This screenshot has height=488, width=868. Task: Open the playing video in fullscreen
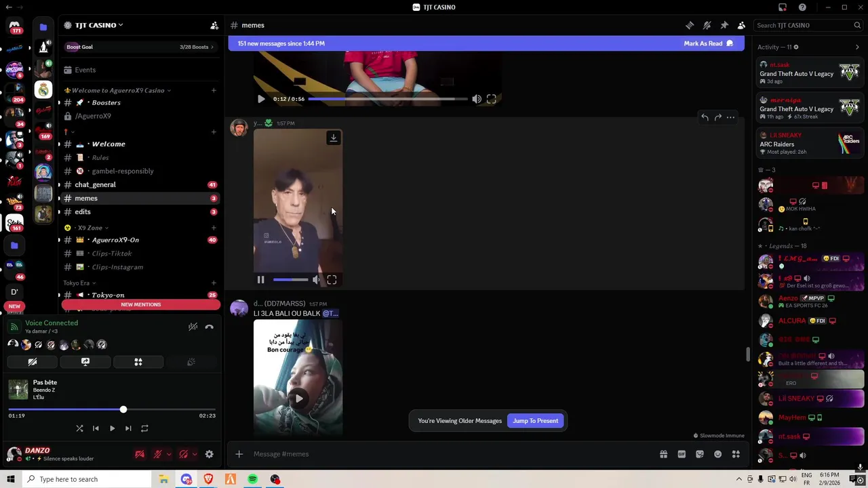(332, 280)
